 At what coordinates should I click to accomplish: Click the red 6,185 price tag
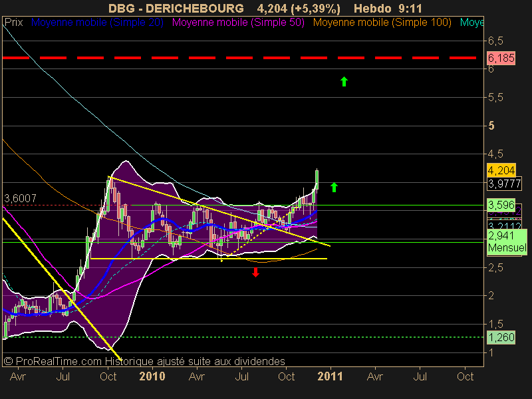pos(501,58)
